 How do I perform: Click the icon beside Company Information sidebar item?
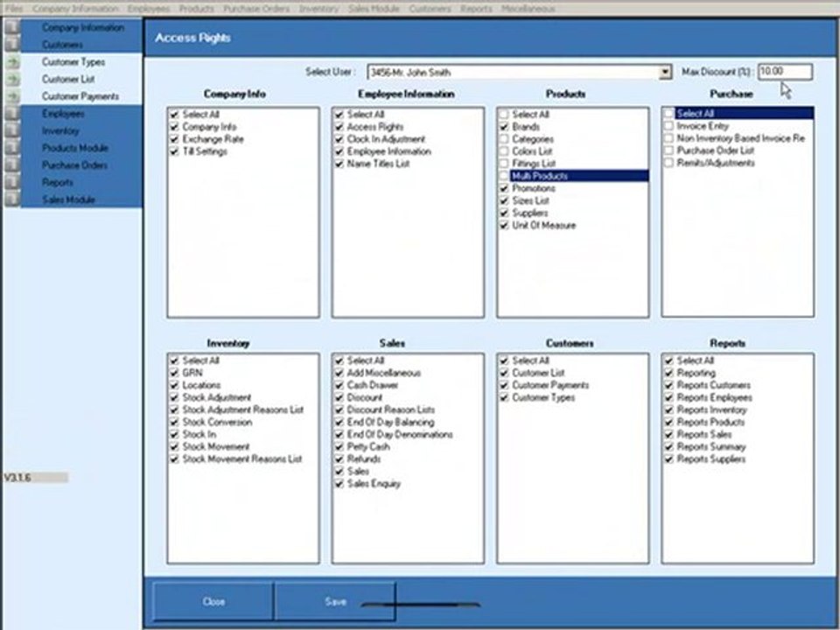11,27
